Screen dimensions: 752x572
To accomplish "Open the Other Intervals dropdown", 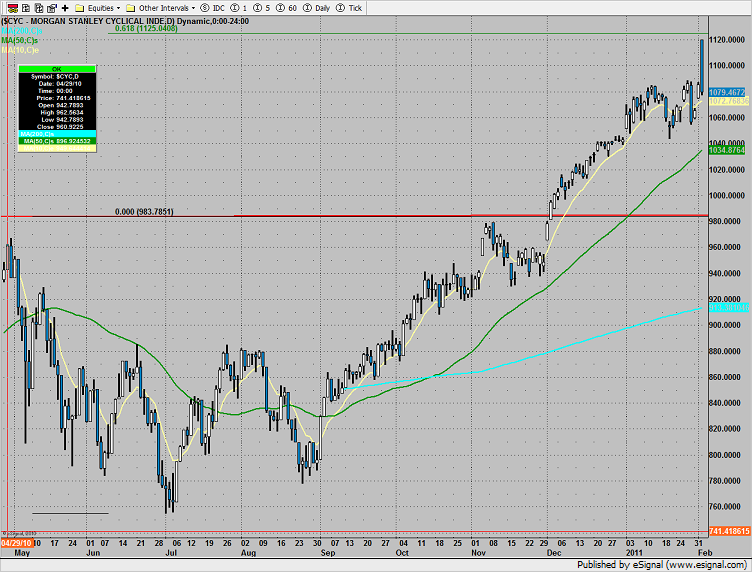I will [x=166, y=8].
